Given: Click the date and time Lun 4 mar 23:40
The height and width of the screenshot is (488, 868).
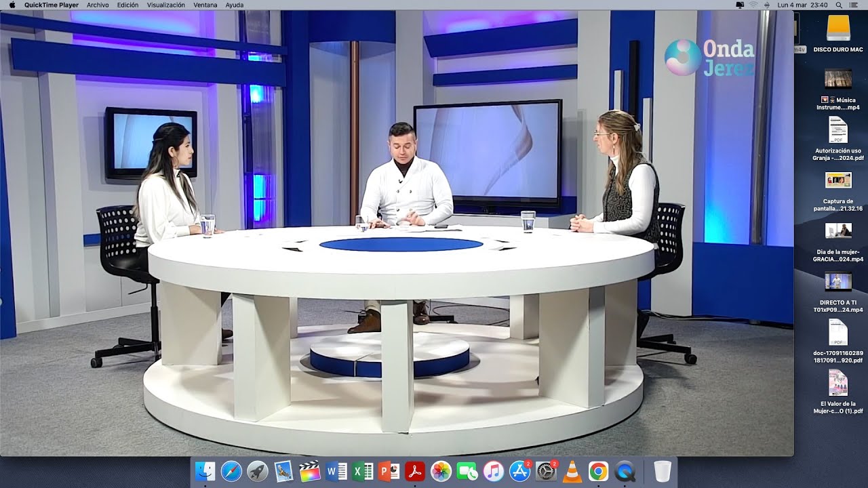Looking at the screenshot, I should (802, 5).
